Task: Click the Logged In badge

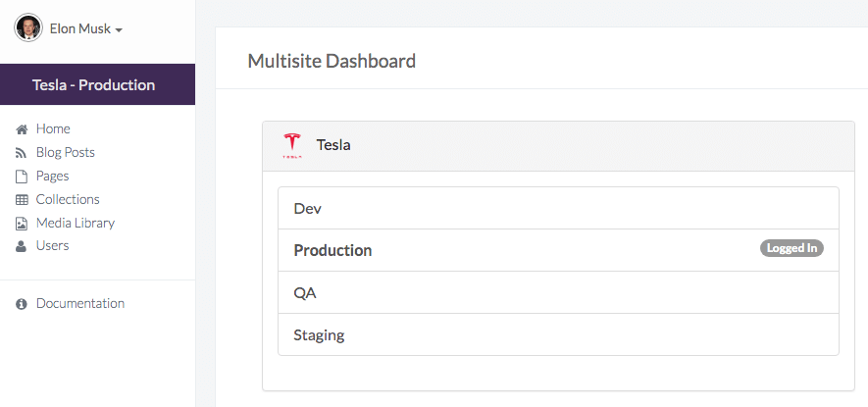Action: tap(791, 248)
